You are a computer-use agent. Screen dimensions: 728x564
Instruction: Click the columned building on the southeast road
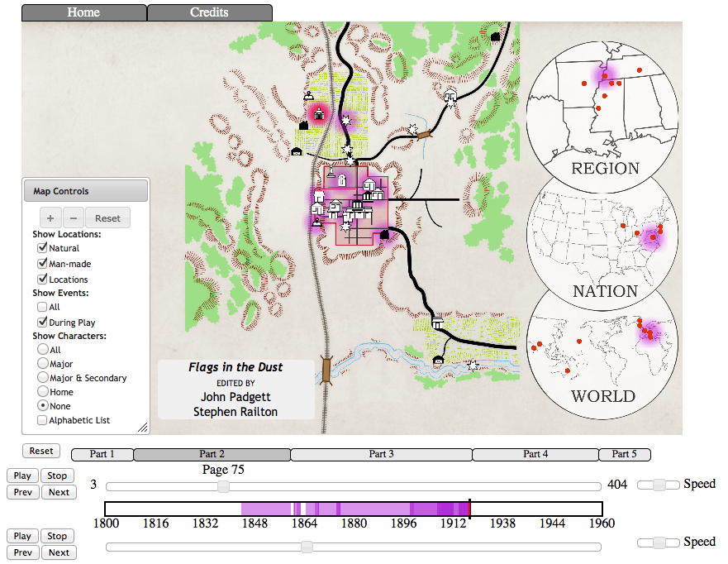point(437,322)
